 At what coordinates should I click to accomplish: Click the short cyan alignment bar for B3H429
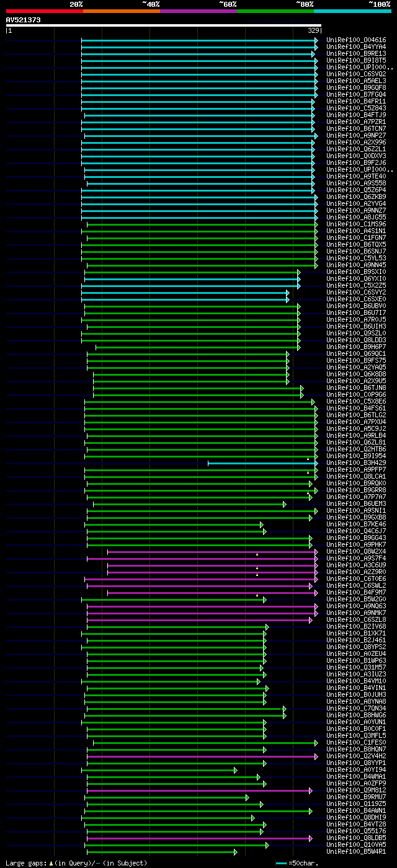coord(262,463)
